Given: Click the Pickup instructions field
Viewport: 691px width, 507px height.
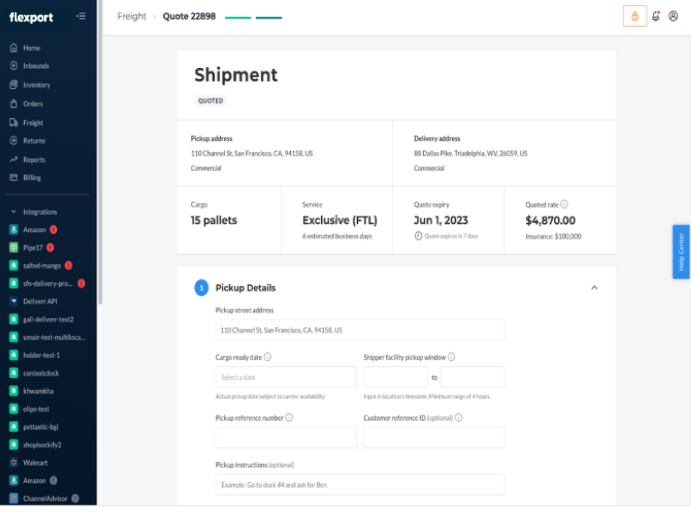Looking at the screenshot, I should 360,485.
